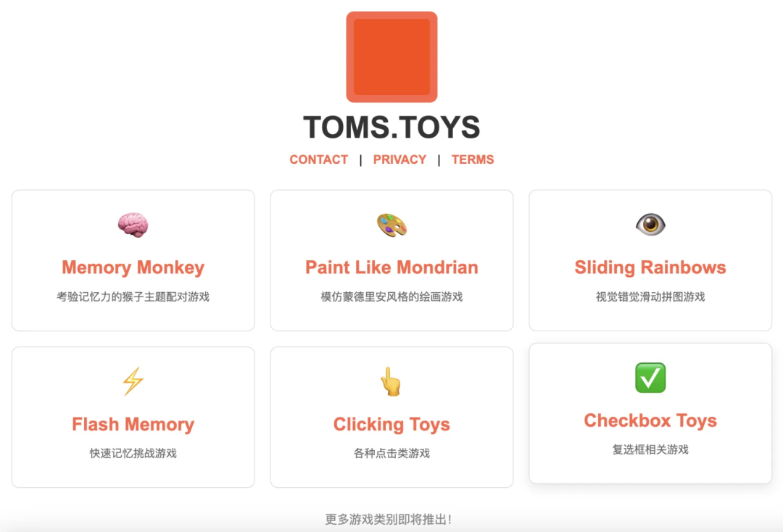783x532 pixels.
Task: Click the pointing hand emoji icon
Action: 391,382
